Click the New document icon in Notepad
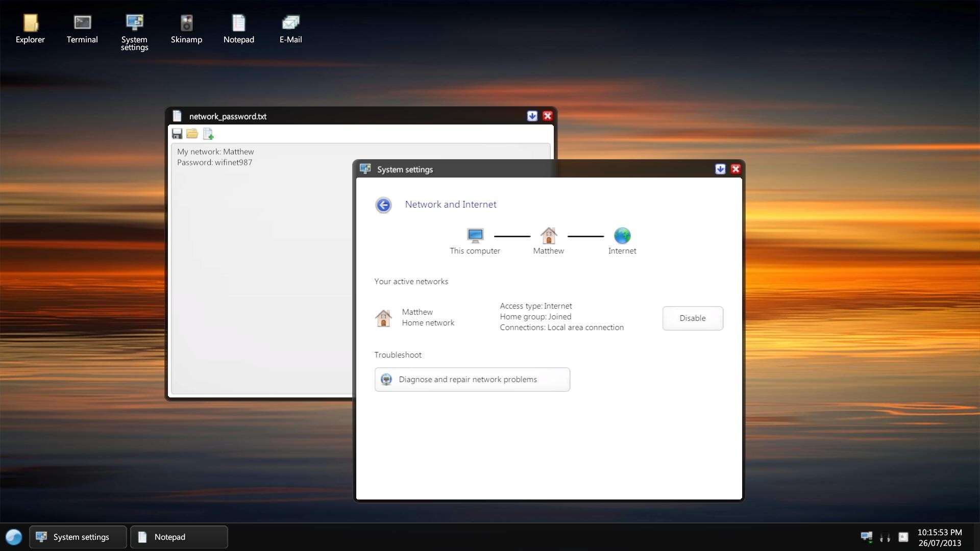Viewport: 980px width, 551px height. (x=208, y=134)
